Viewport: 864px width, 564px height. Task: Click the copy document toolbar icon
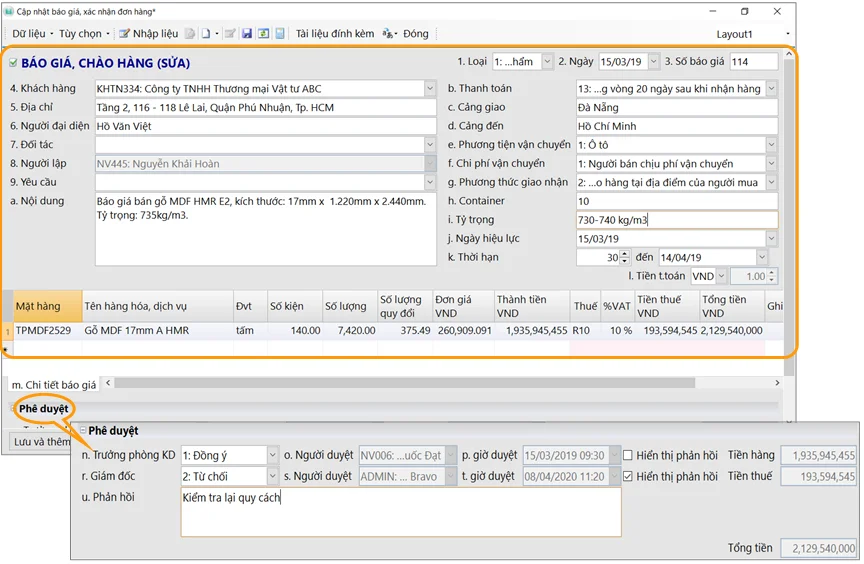pyautogui.click(x=190, y=34)
